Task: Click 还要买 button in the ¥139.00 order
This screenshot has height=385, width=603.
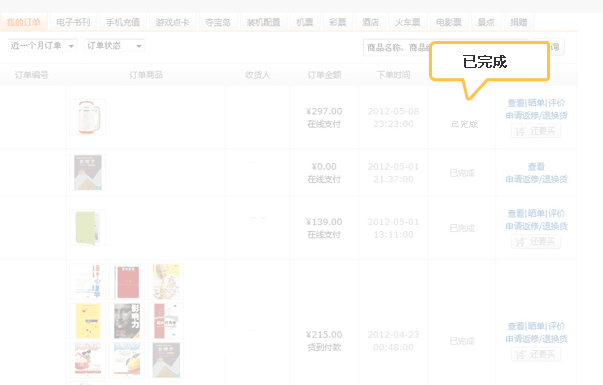Action: 536,242
